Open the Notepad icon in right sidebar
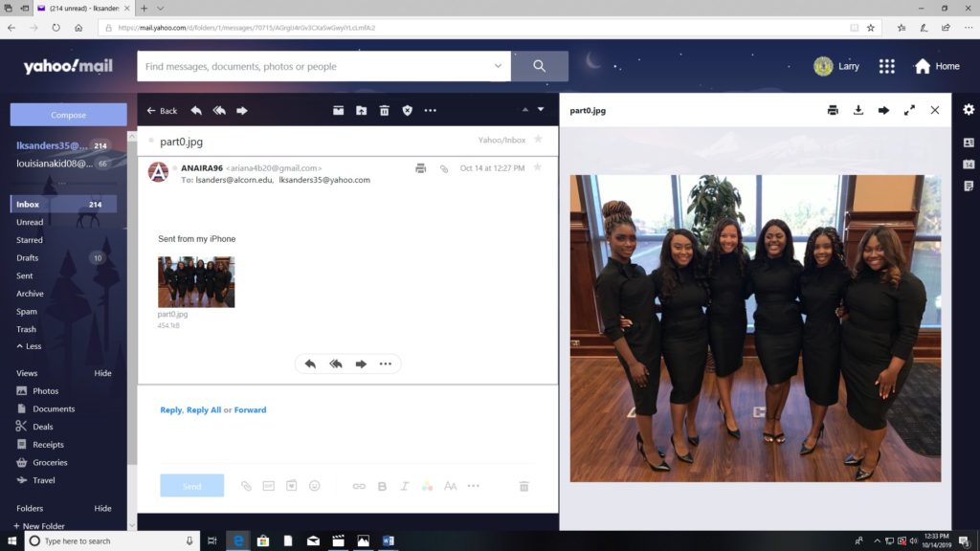This screenshot has width=980, height=551. 969,186
